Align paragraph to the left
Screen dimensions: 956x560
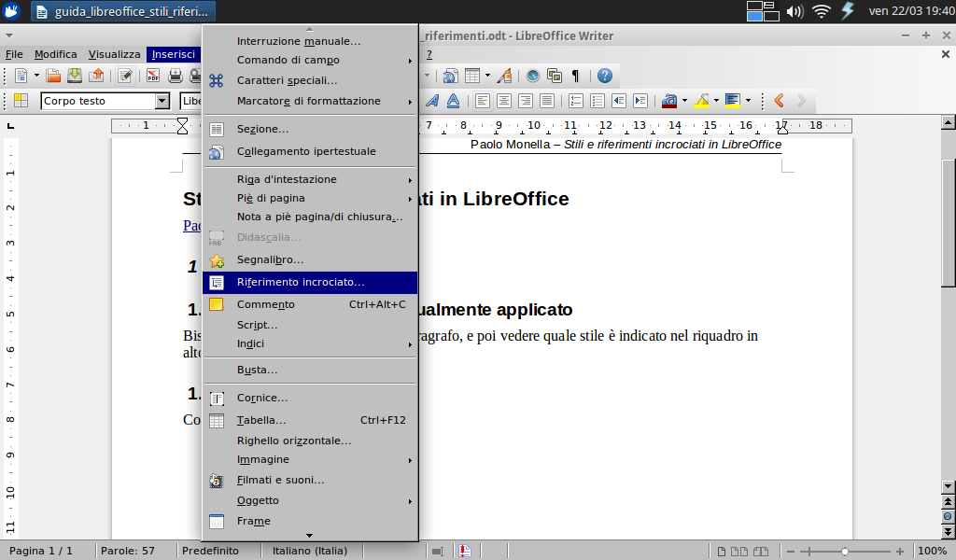click(x=483, y=101)
